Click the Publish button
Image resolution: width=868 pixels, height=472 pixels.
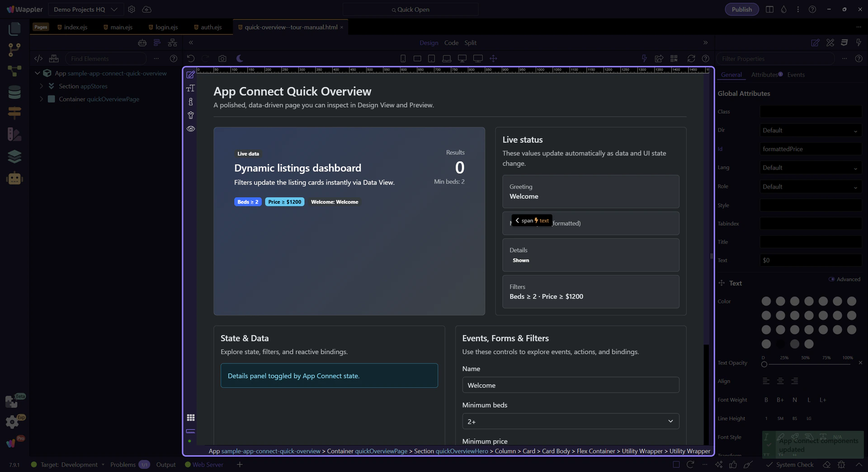(741, 10)
